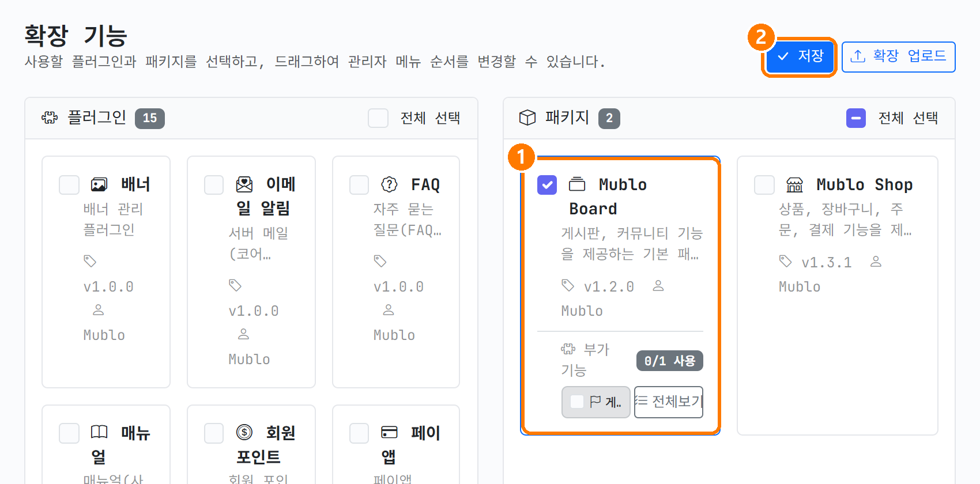This screenshot has height=484, width=980.
Task: Click the 저장 save button
Action: [x=800, y=56]
